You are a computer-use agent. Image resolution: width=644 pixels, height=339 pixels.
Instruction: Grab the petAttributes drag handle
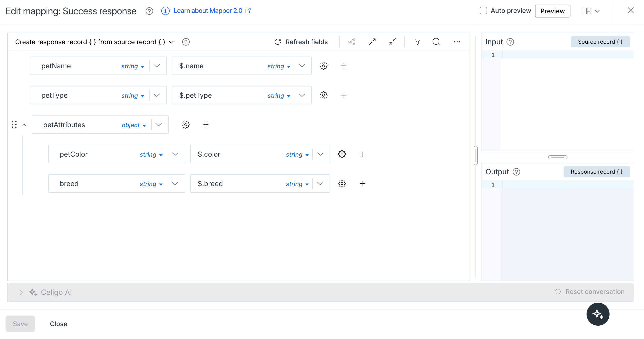click(x=14, y=125)
